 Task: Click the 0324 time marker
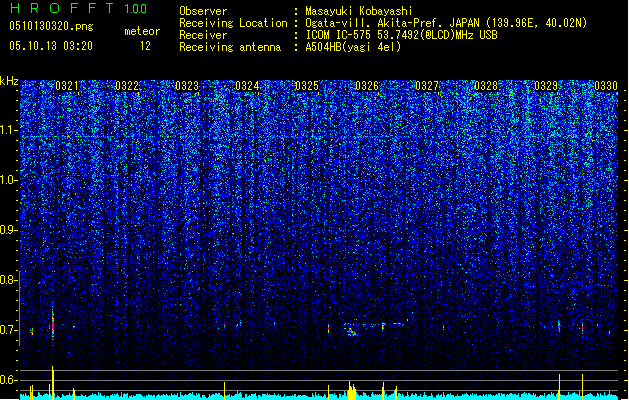(247, 86)
